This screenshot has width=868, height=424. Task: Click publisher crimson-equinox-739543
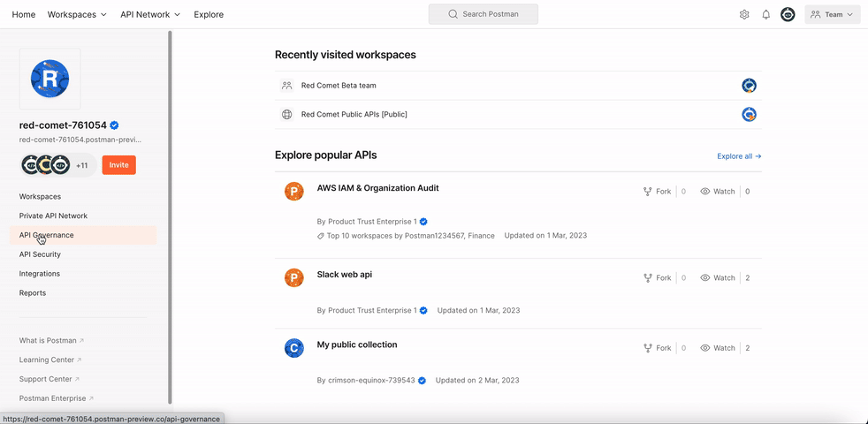pyautogui.click(x=371, y=380)
